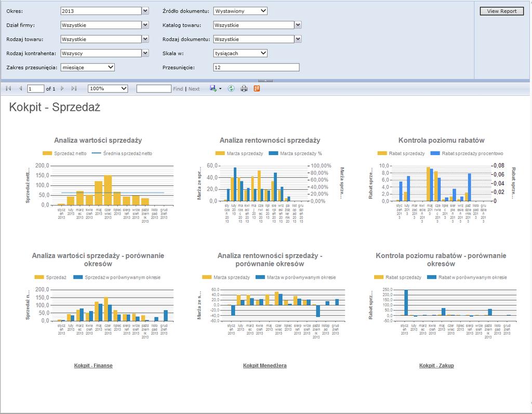The height and width of the screenshot is (414, 532).
Task: Click the find text search box
Action: pos(154,89)
